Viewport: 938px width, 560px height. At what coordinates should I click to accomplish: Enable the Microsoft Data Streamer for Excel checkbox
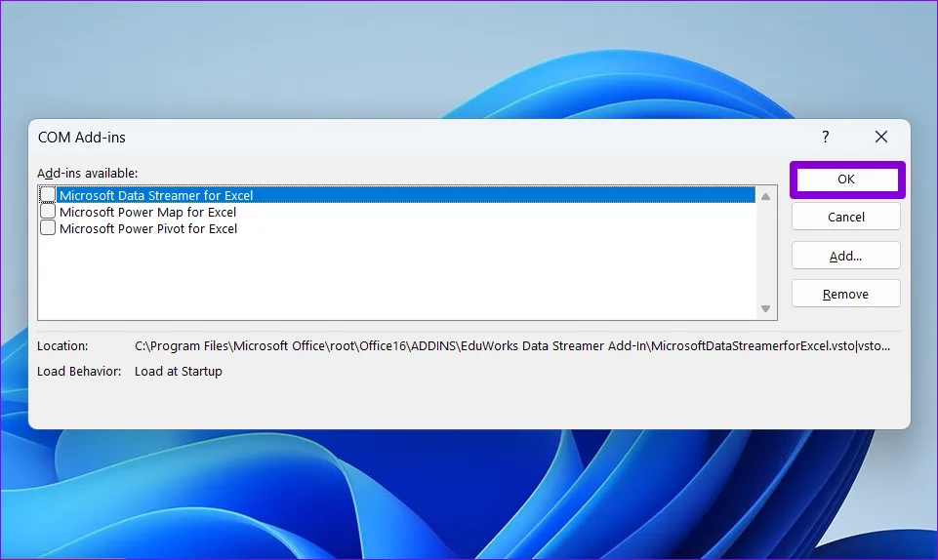[48, 195]
